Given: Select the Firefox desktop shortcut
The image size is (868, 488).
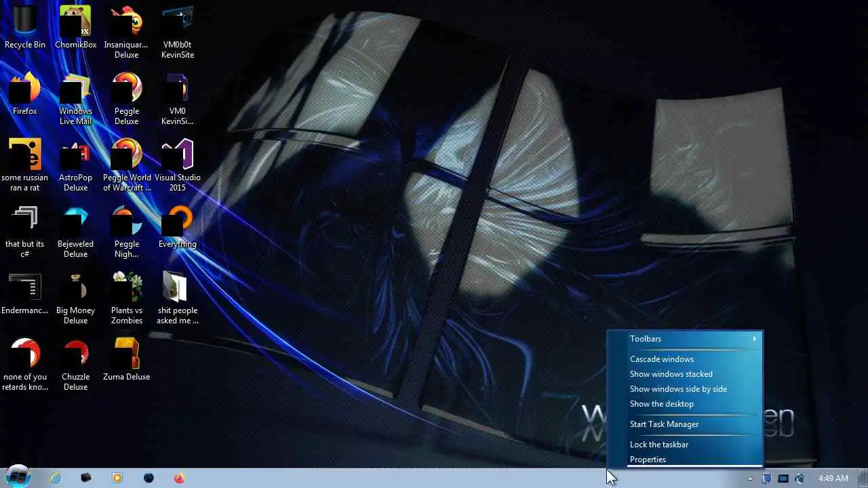Looking at the screenshot, I should 25,94.
